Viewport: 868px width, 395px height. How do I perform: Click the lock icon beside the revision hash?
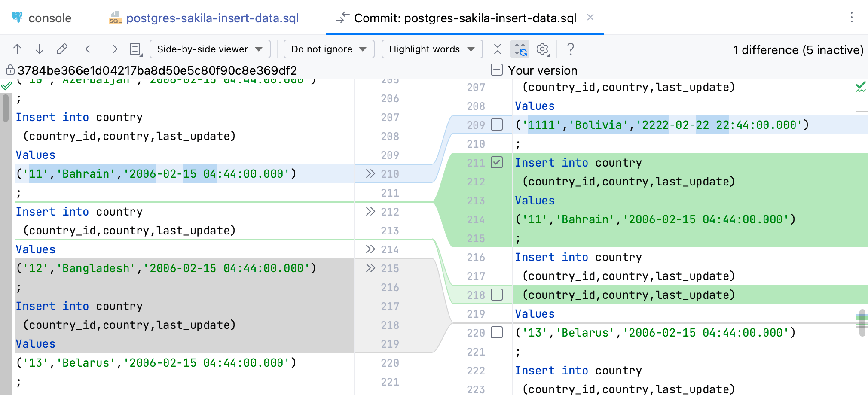pos(9,70)
